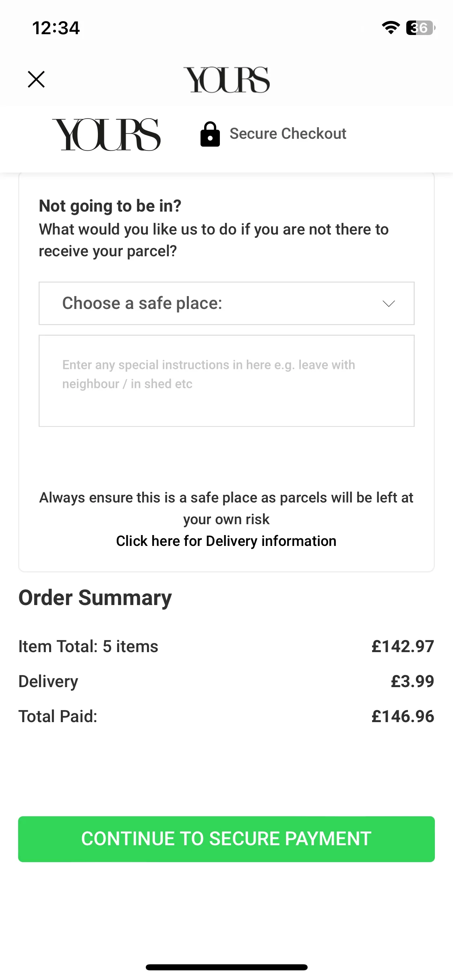Tap the Order Summary heading

point(95,598)
